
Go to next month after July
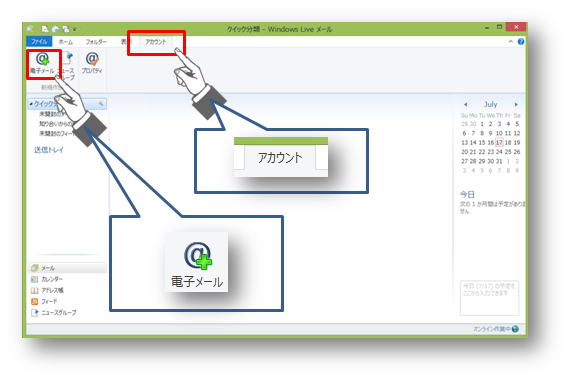pyautogui.click(x=516, y=104)
